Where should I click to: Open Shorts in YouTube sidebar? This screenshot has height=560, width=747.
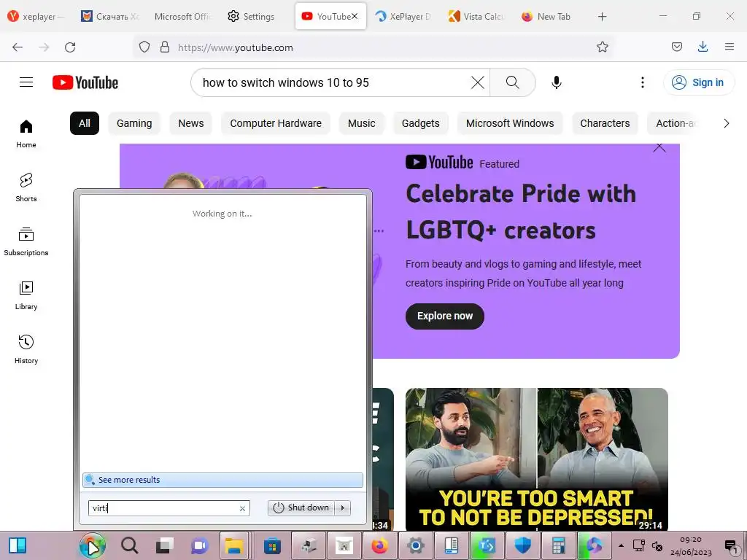[x=26, y=187]
